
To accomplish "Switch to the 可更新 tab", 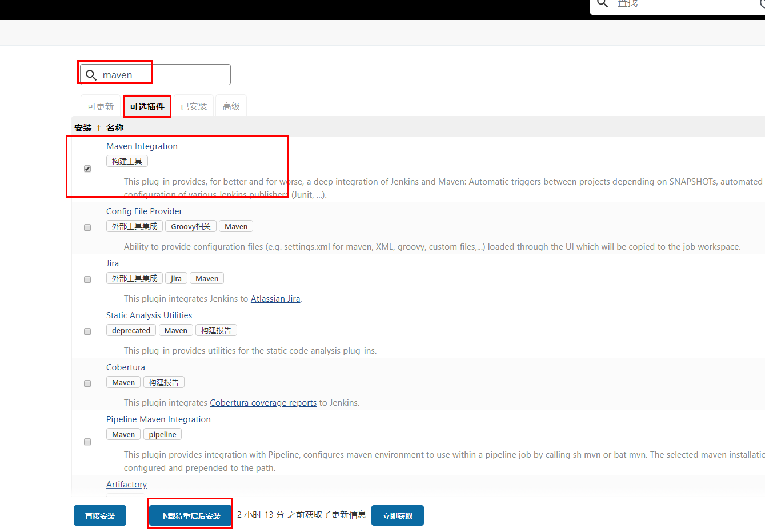I will [x=101, y=106].
